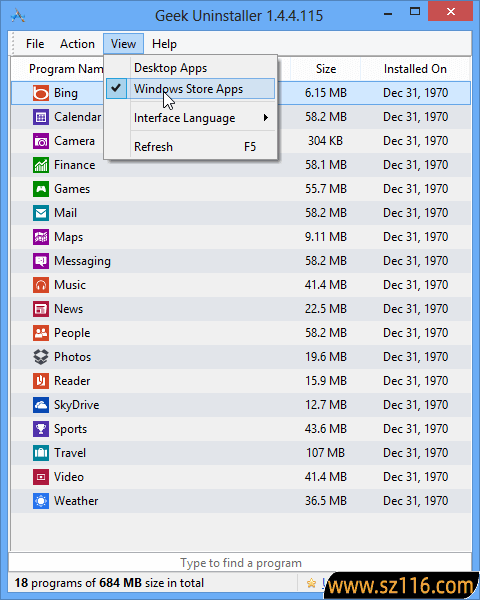Click the SkyDrive cloud icon
The height and width of the screenshot is (600, 480).
41,405
